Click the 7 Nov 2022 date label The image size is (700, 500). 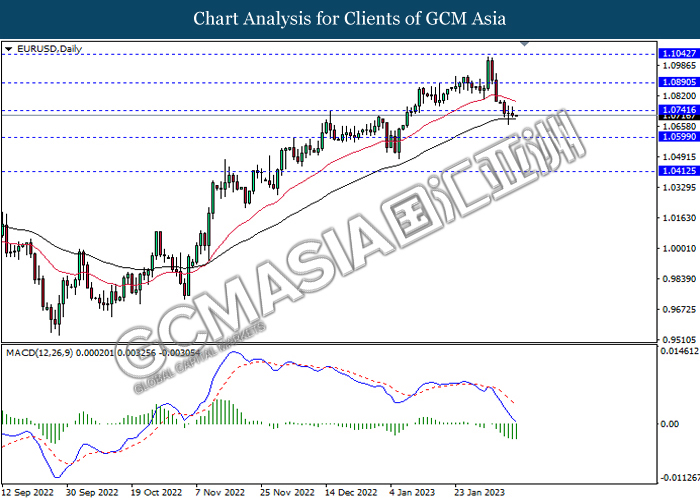pos(220,492)
